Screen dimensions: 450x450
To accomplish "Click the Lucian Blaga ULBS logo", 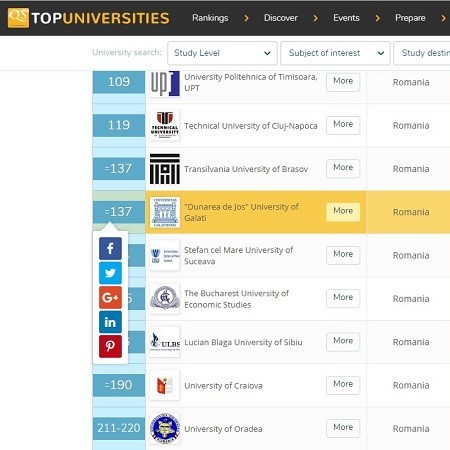I will point(165,342).
